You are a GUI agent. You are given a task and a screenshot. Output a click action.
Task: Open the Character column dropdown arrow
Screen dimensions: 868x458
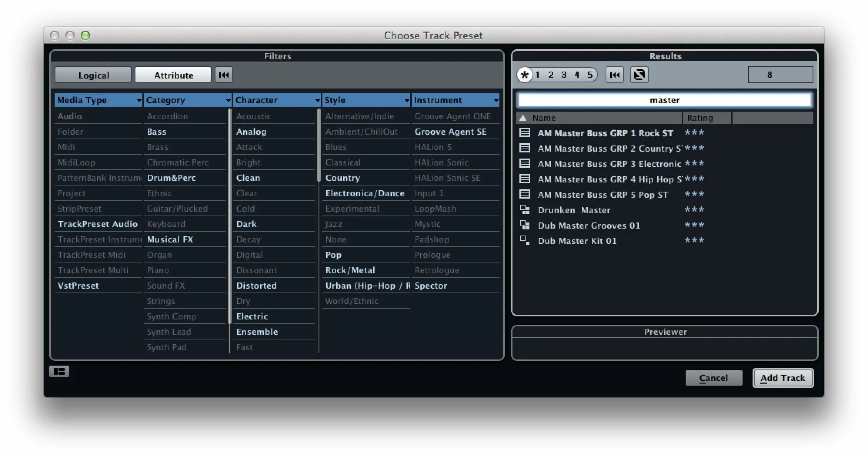point(317,100)
